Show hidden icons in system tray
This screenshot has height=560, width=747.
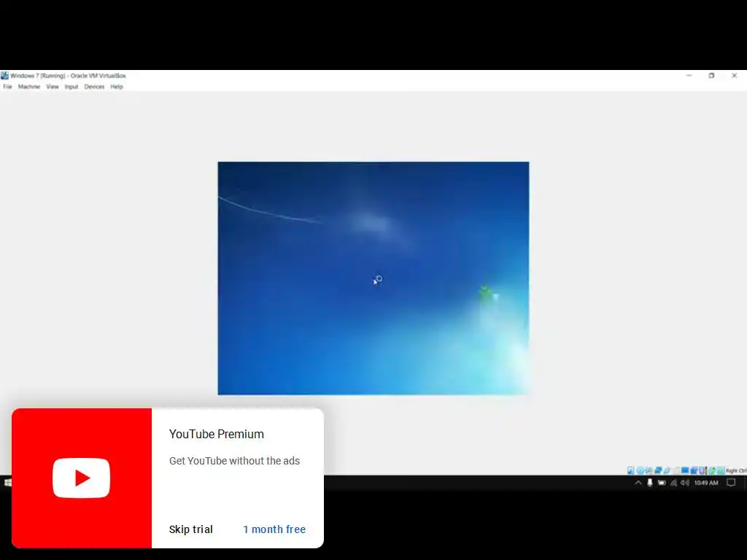(x=638, y=483)
